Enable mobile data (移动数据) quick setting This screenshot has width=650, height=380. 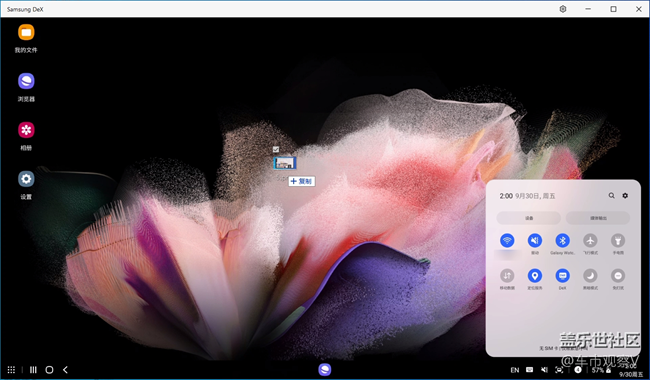tap(507, 276)
